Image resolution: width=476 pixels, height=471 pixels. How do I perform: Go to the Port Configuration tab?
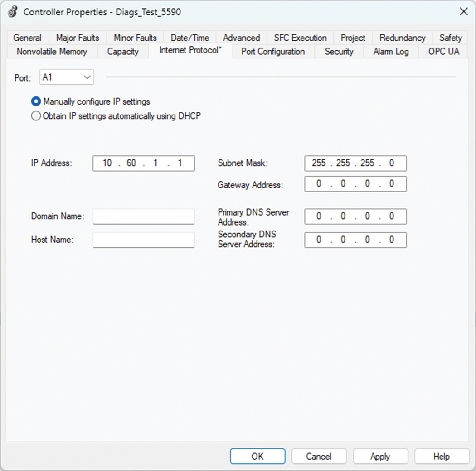click(273, 52)
